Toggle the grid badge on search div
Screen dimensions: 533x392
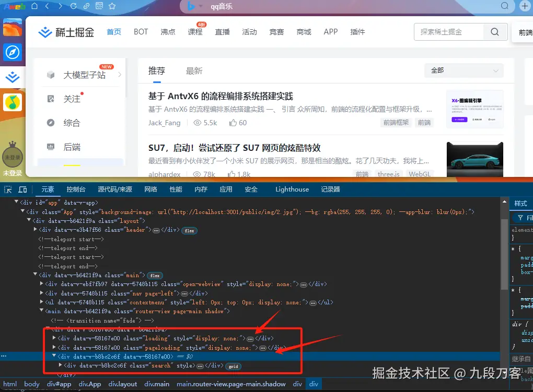coord(233,366)
